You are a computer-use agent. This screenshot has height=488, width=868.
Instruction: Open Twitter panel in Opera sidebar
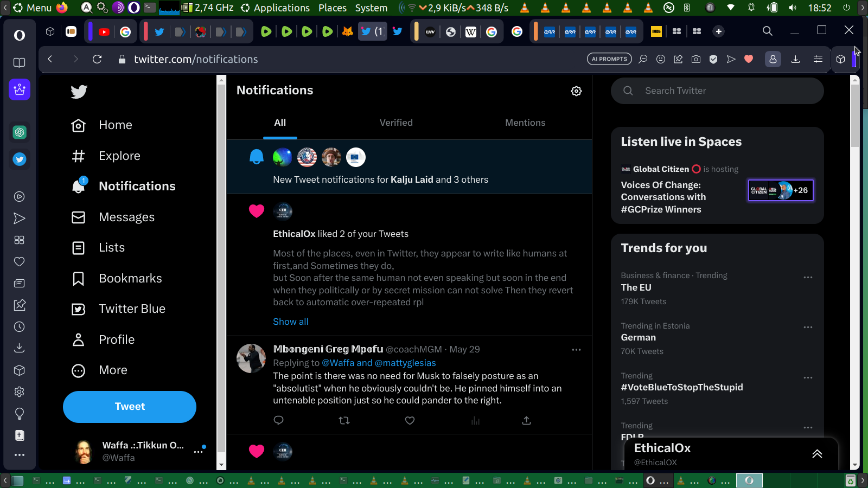(x=20, y=159)
